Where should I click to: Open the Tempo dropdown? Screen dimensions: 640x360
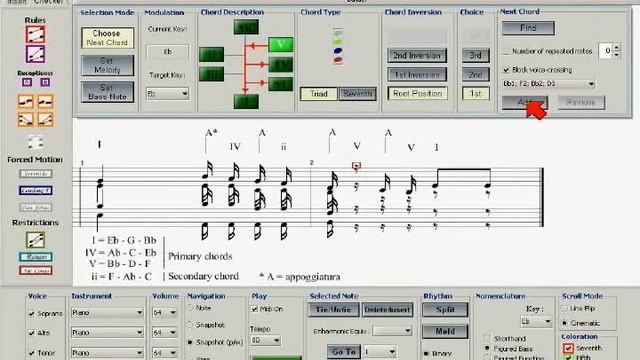click(x=265, y=340)
